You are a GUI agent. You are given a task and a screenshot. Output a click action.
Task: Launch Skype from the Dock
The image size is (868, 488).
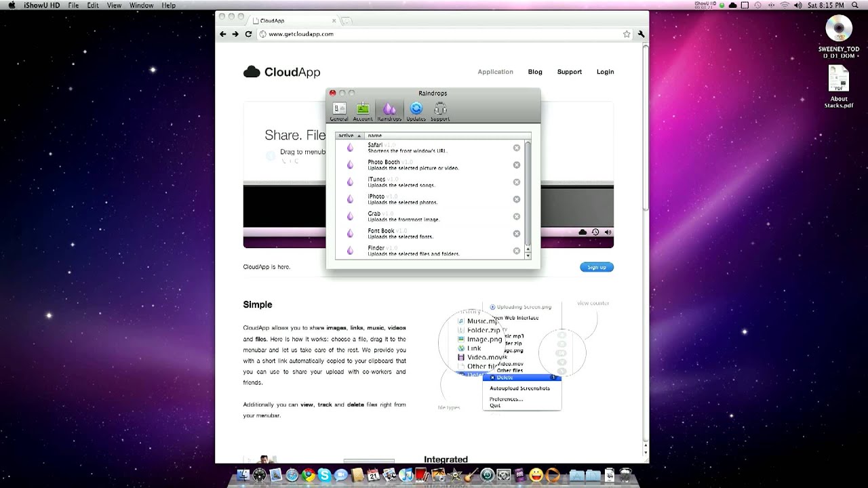point(325,475)
